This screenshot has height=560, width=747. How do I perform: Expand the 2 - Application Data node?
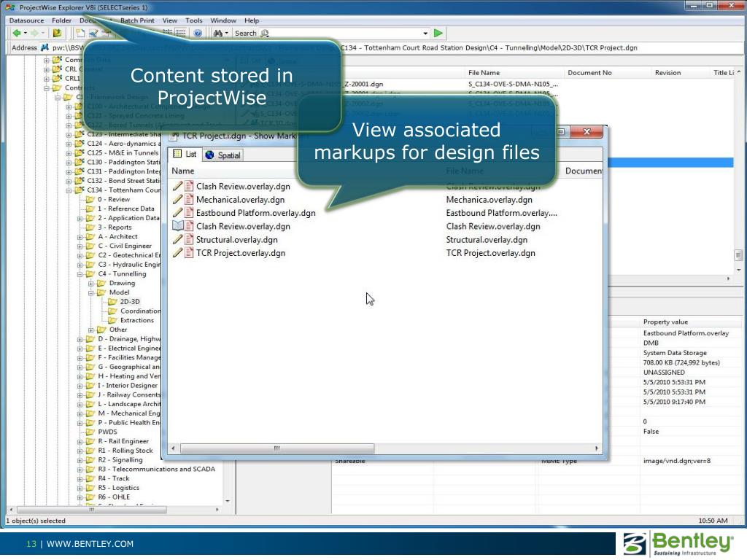[x=80, y=219]
